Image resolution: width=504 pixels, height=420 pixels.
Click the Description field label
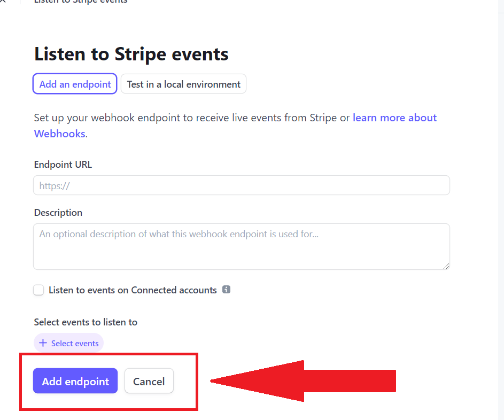[58, 213]
